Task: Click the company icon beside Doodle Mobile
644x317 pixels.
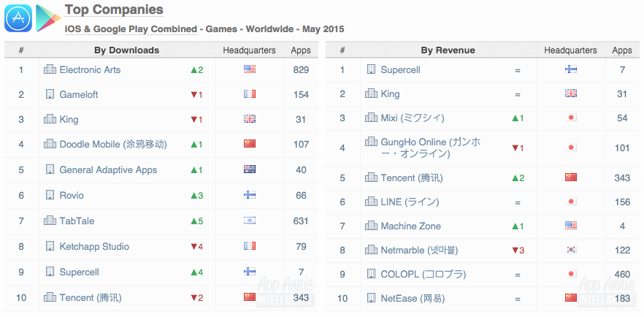Action: pos(50,144)
